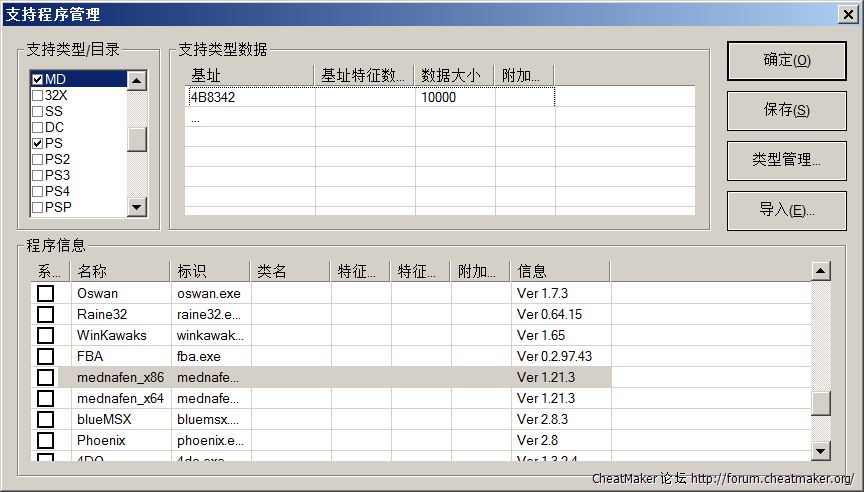This screenshot has width=864, height=492.
Task: Close the 支持程序管理 dialog window
Action: tap(847, 14)
